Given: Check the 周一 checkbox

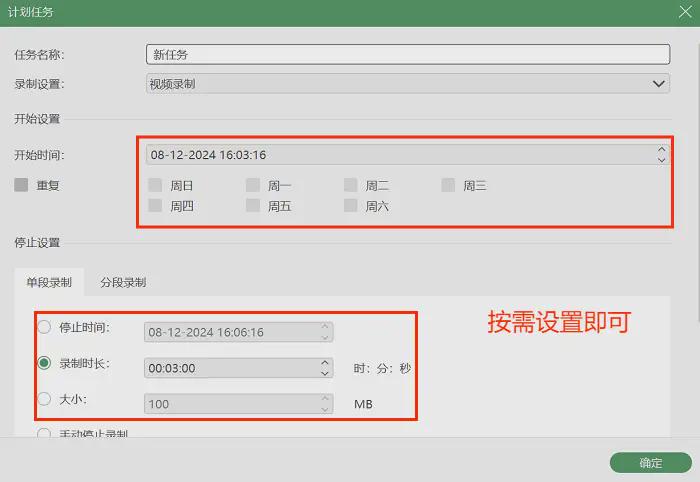Looking at the screenshot, I should pos(253,185).
